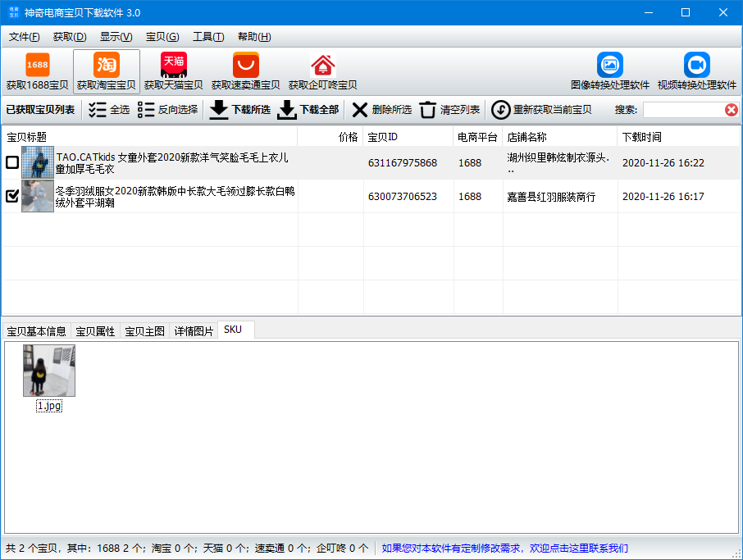Screen dimensions: 743x560
Task: Click shop name 湖州织里韩炫制衣源头
Action: (558, 163)
